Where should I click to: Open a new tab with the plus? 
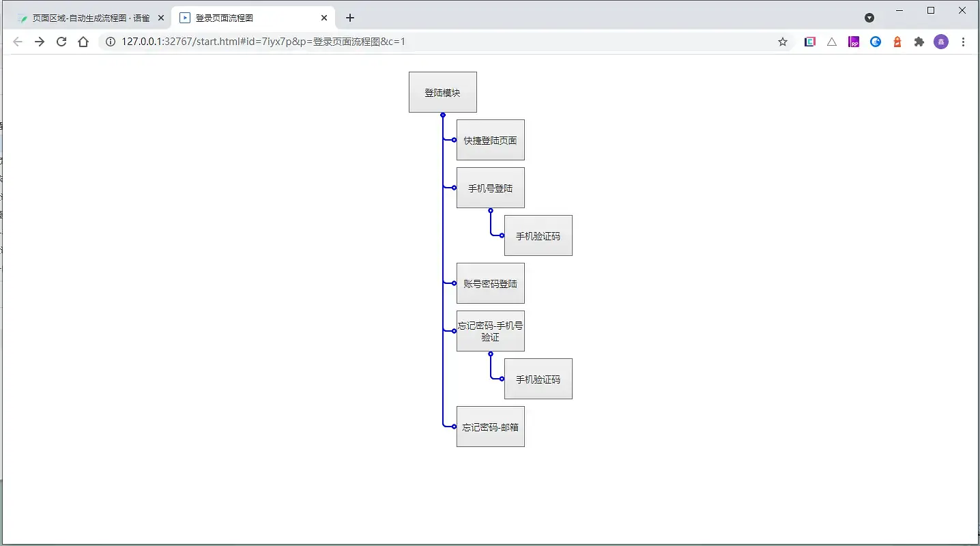click(x=350, y=18)
